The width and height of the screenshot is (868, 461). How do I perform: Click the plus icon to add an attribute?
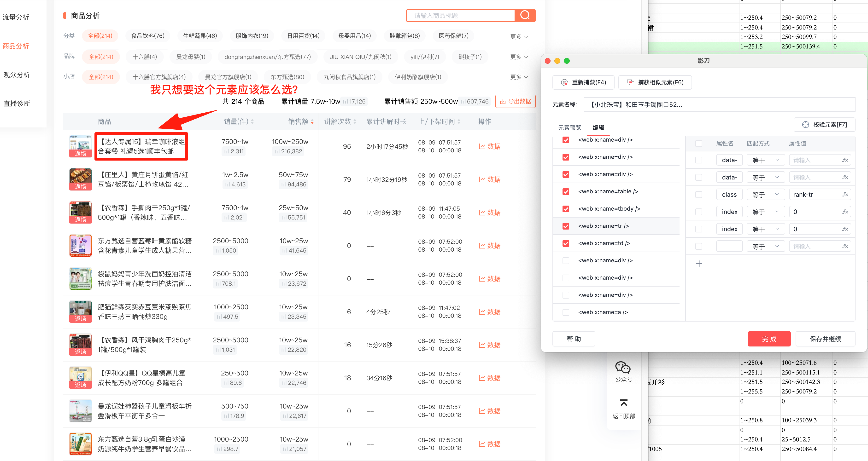(699, 263)
